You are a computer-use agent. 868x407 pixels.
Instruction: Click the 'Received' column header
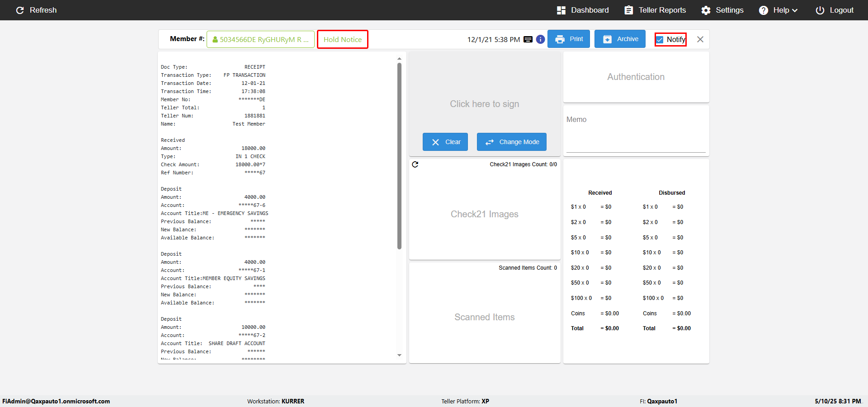pyautogui.click(x=600, y=193)
